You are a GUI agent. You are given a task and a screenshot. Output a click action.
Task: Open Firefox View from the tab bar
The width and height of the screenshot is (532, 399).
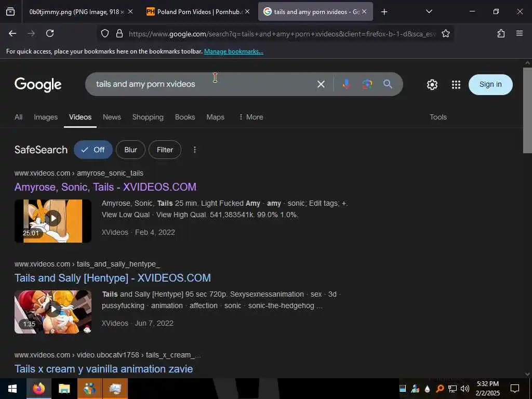point(10,12)
